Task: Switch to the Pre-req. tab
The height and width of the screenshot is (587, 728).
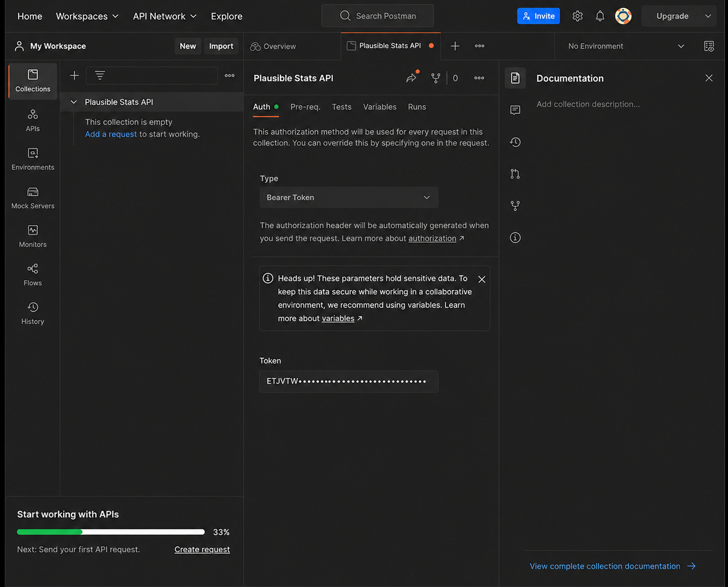Action: pyautogui.click(x=305, y=107)
